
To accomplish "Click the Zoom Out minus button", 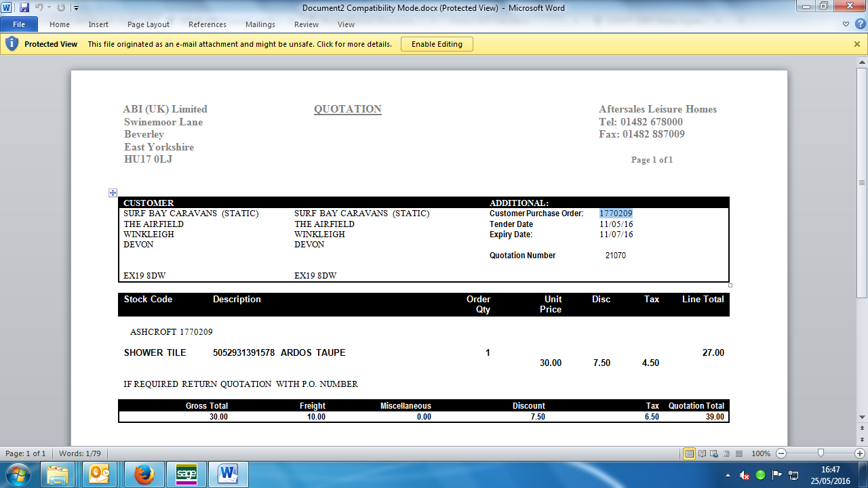I will [x=781, y=453].
